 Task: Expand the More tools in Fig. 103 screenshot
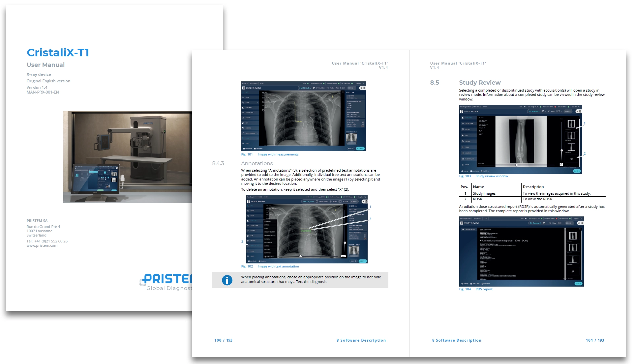click(x=468, y=147)
